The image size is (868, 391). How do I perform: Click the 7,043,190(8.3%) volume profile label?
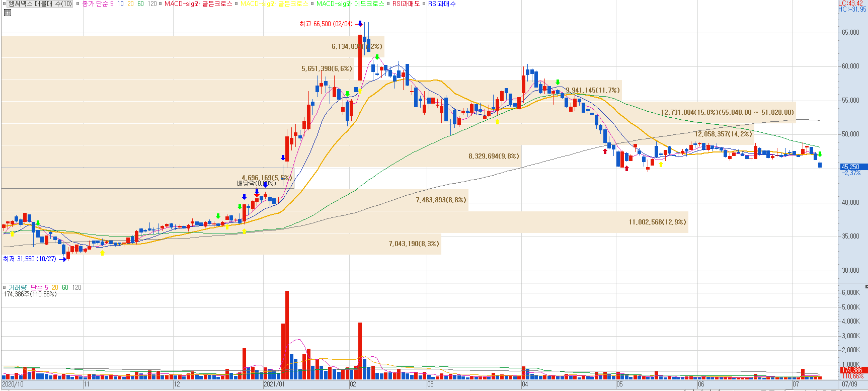(414, 244)
